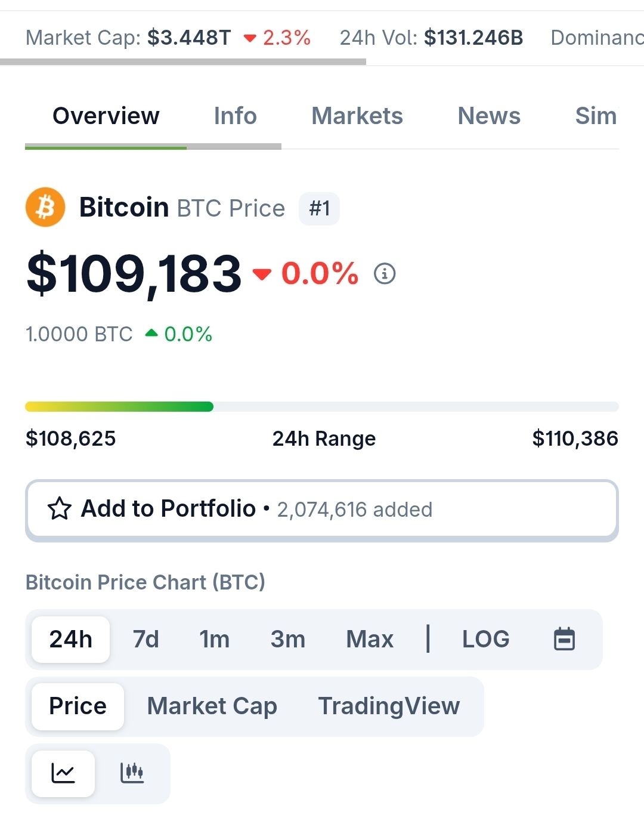This screenshot has width=644, height=824.
Task: Click the 24h Range progress bar
Action: 322,407
